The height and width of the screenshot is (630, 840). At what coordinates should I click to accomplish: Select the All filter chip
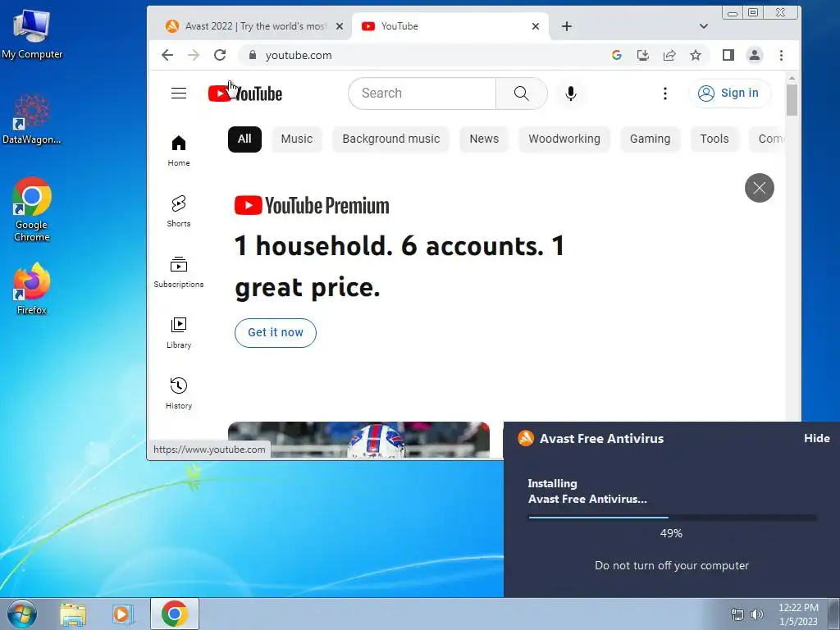tap(244, 139)
